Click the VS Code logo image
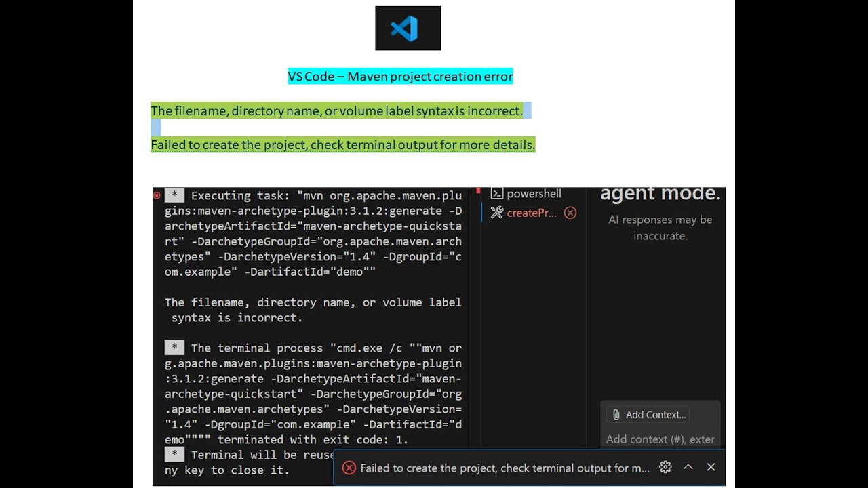The image size is (868, 488). 408,28
